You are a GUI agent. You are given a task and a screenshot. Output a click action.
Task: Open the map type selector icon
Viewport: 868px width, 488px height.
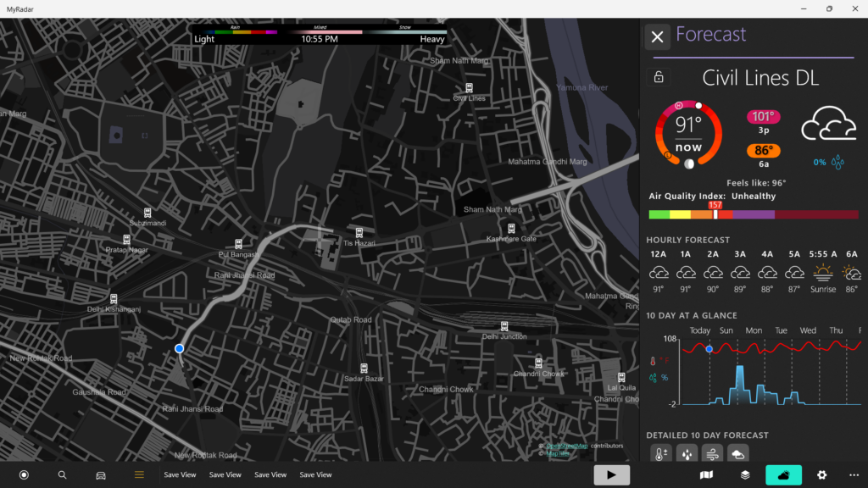[706, 474]
